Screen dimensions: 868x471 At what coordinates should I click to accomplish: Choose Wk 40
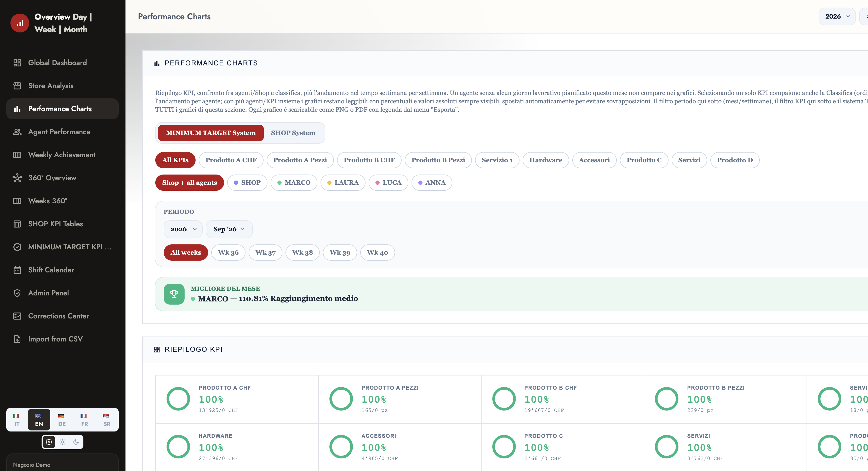[377, 253]
